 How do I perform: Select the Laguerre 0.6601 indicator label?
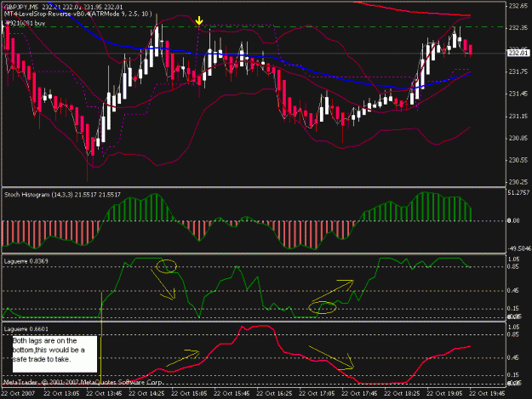click(26, 329)
